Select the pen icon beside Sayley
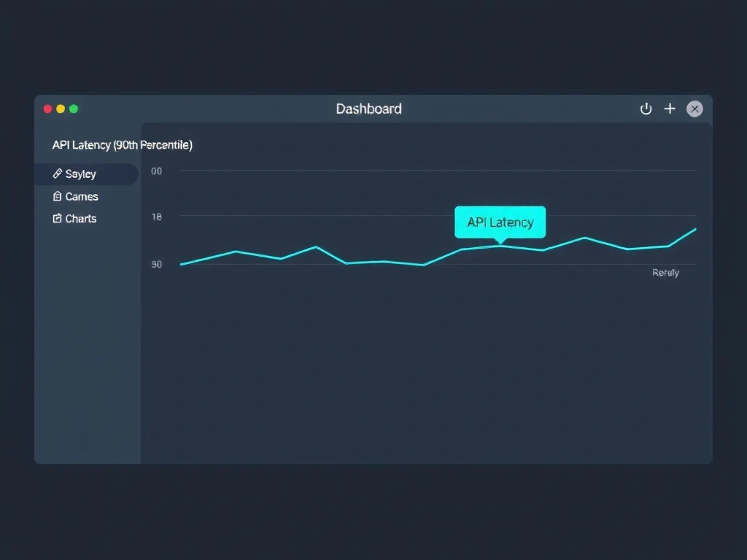 (58, 174)
